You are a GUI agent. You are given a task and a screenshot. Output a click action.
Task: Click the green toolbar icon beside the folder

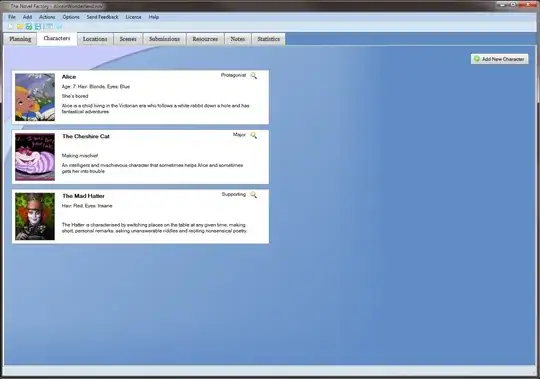[29, 27]
